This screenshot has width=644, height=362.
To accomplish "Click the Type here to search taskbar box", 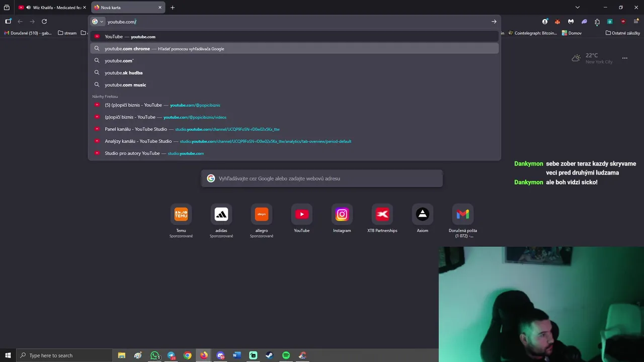I will [x=64, y=355].
